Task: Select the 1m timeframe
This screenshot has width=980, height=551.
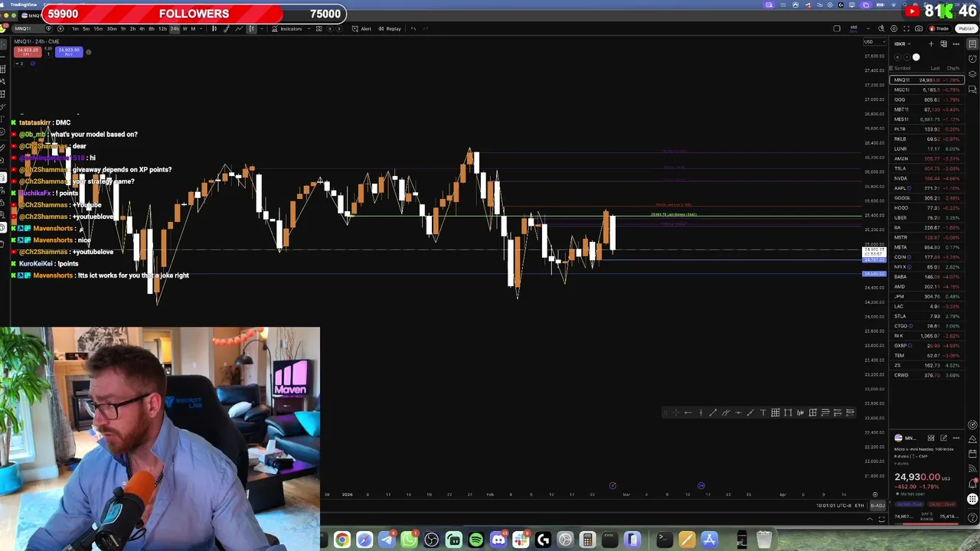Action: click(75, 29)
